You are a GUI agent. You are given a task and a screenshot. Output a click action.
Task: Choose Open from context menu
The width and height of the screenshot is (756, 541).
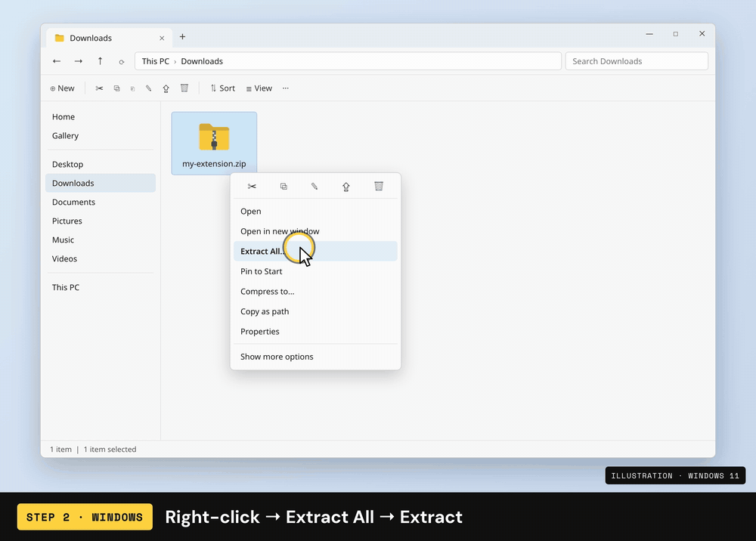coord(315,211)
